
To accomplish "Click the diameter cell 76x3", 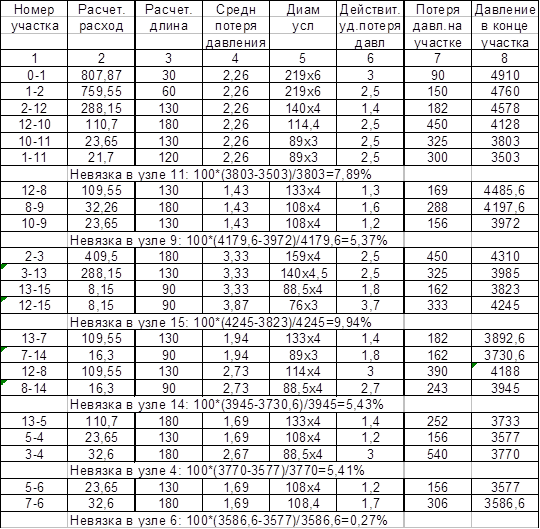I will tap(303, 305).
